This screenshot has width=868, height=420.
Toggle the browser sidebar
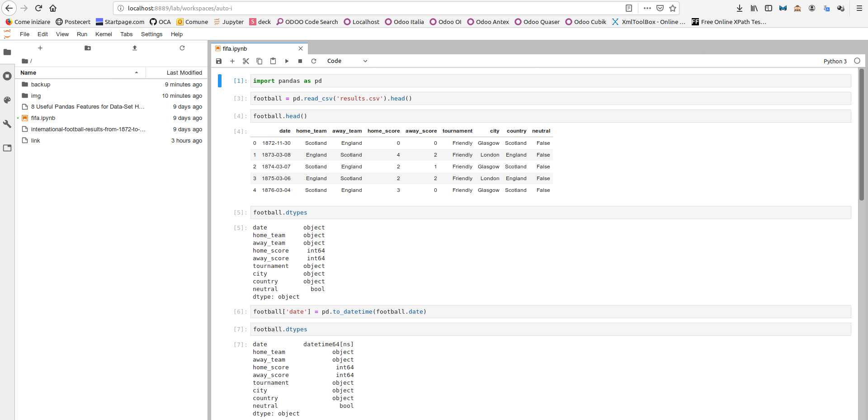point(769,8)
